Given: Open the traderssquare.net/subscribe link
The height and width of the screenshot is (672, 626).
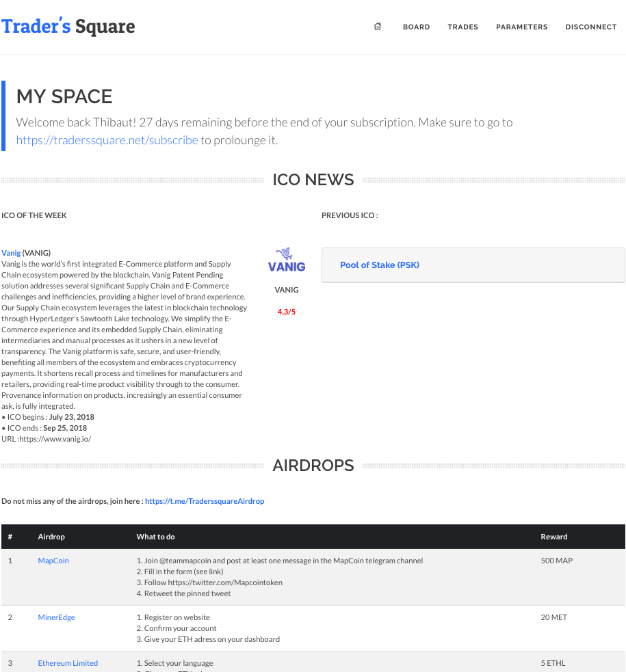Looking at the screenshot, I should [107, 140].
